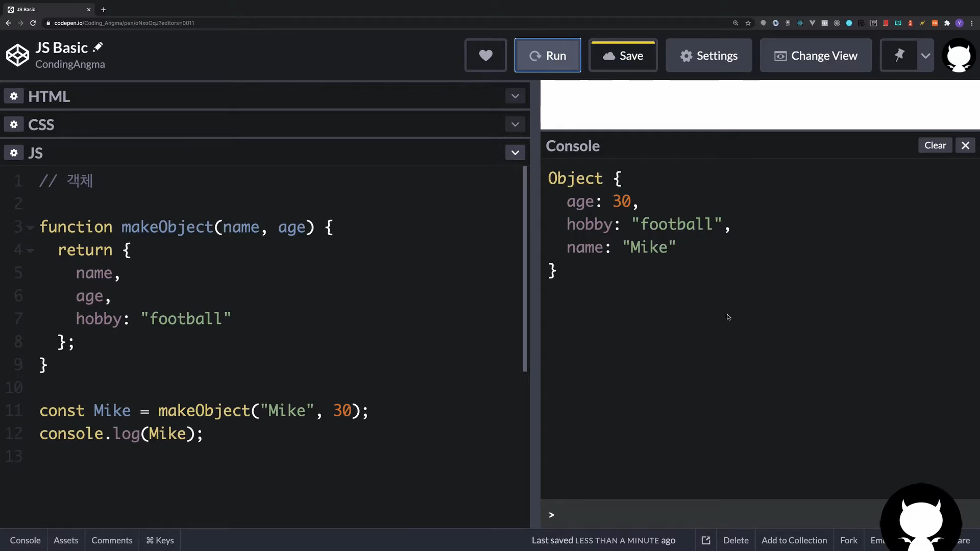Screen dimensions: 980x551
Task: Click the Console panel heading
Action: click(573, 146)
